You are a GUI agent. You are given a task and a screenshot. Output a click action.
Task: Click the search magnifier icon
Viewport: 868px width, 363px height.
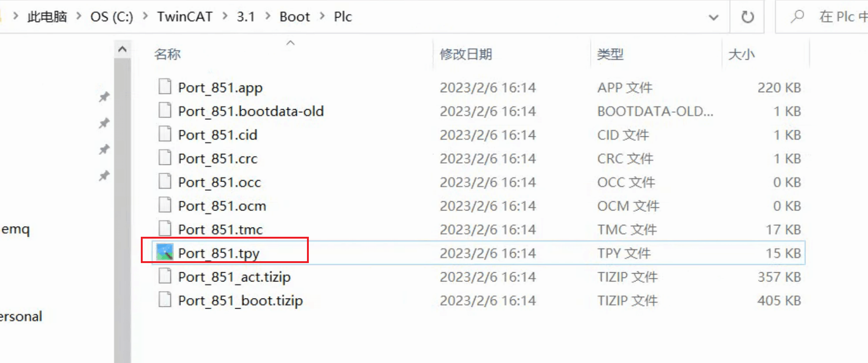point(797,17)
